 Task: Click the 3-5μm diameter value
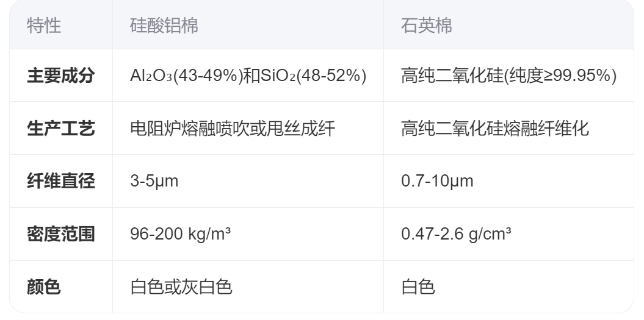coord(154,181)
